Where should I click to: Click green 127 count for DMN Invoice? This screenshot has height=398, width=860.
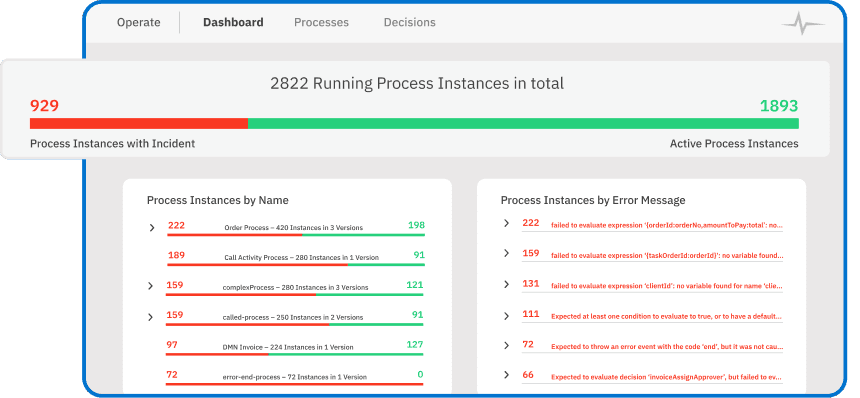(415, 345)
